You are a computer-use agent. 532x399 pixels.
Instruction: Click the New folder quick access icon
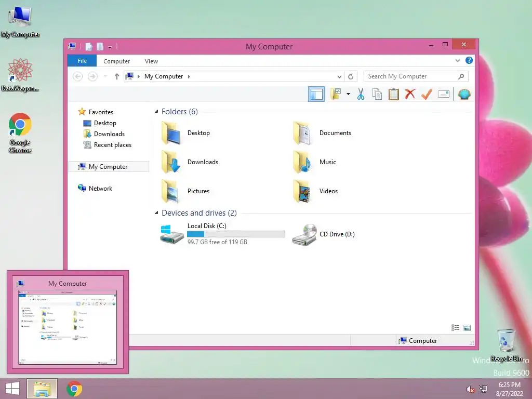pyautogui.click(x=100, y=46)
